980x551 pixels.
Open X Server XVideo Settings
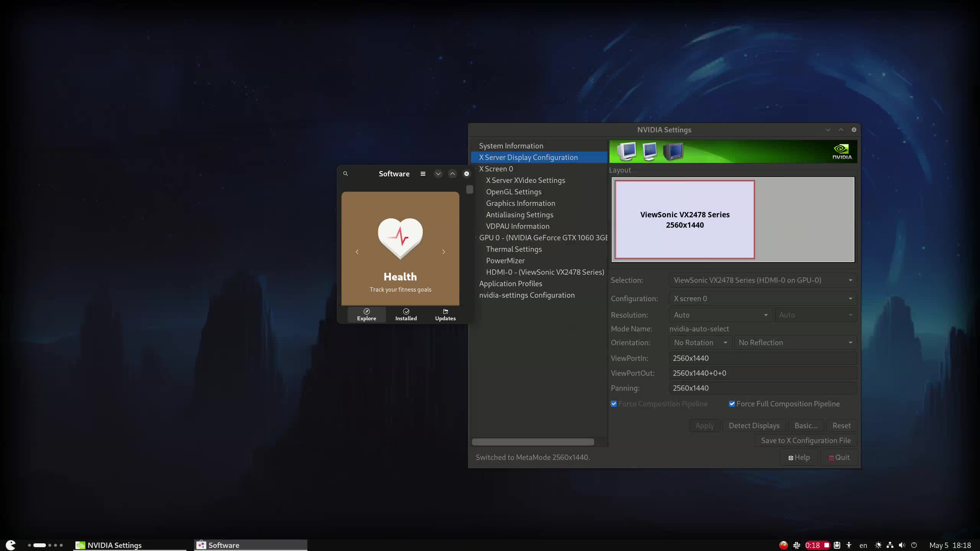[525, 180]
